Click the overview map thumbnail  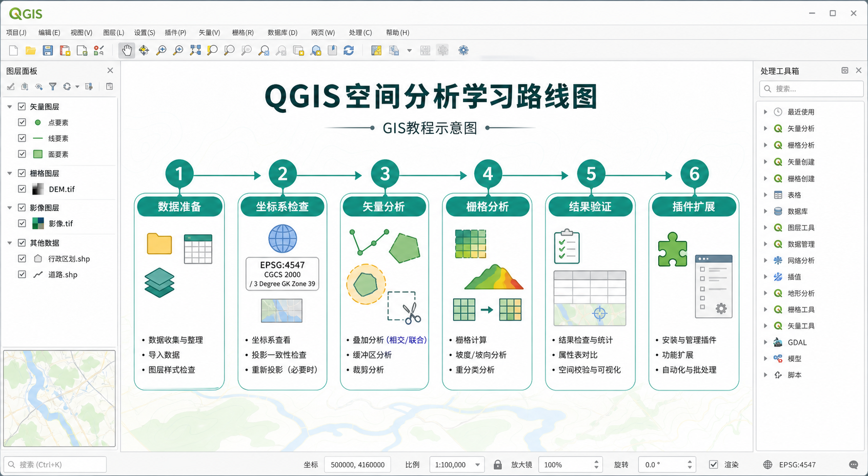[x=59, y=399]
